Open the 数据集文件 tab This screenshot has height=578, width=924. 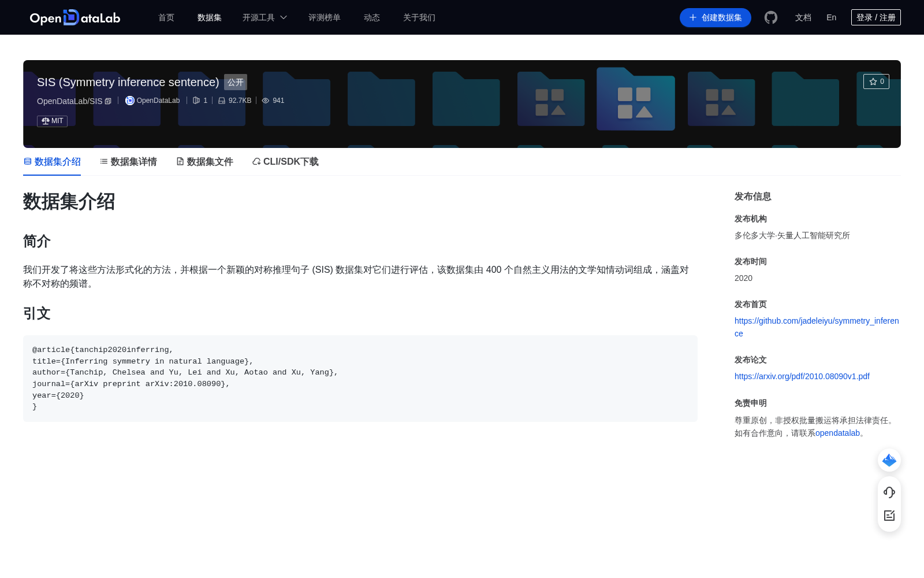click(204, 162)
